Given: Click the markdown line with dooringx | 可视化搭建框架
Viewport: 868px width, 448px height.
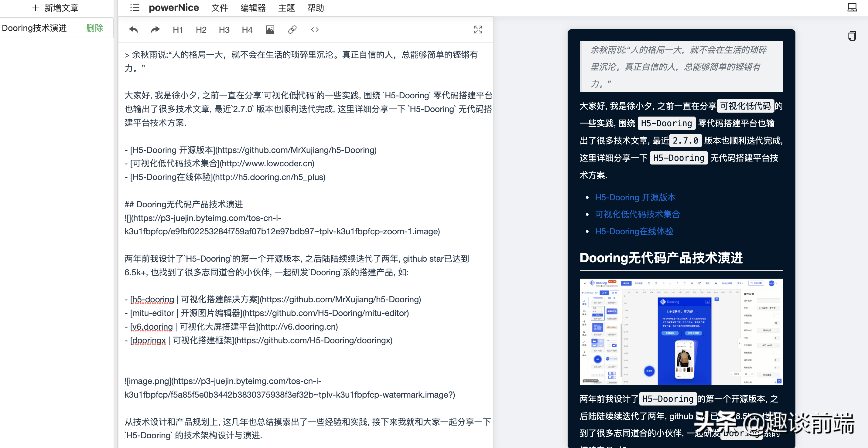Looking at the screenshot, I should click(x=258, y=340).
